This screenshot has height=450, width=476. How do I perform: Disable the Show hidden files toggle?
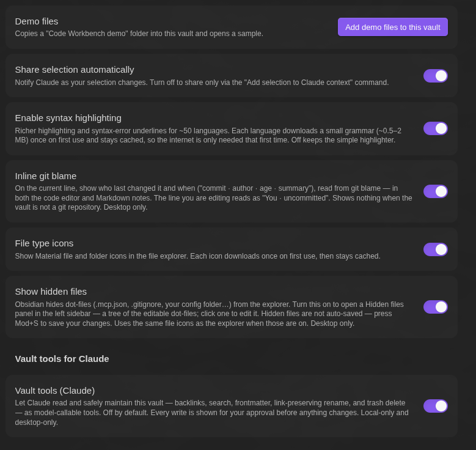435,307
